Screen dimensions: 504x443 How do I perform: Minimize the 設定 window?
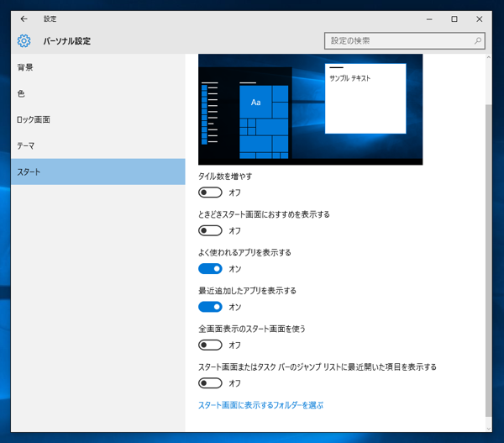click(429, 19)
